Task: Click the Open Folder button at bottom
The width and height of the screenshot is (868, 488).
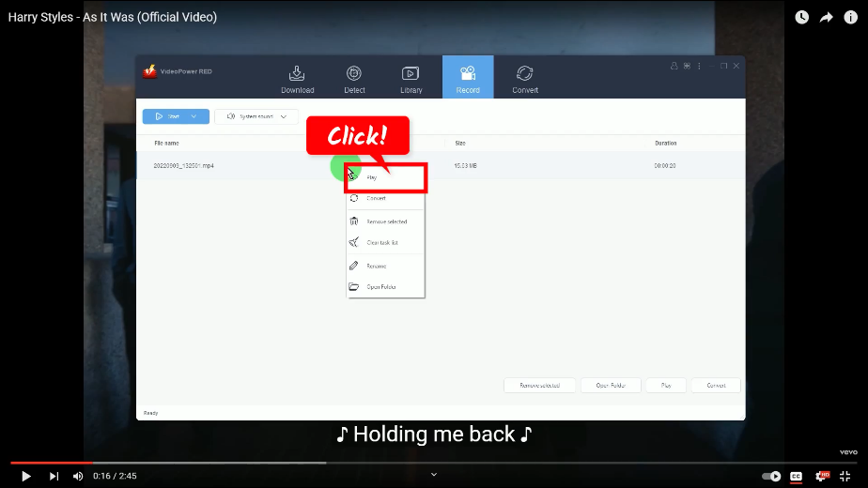Action: click(611, 385)
